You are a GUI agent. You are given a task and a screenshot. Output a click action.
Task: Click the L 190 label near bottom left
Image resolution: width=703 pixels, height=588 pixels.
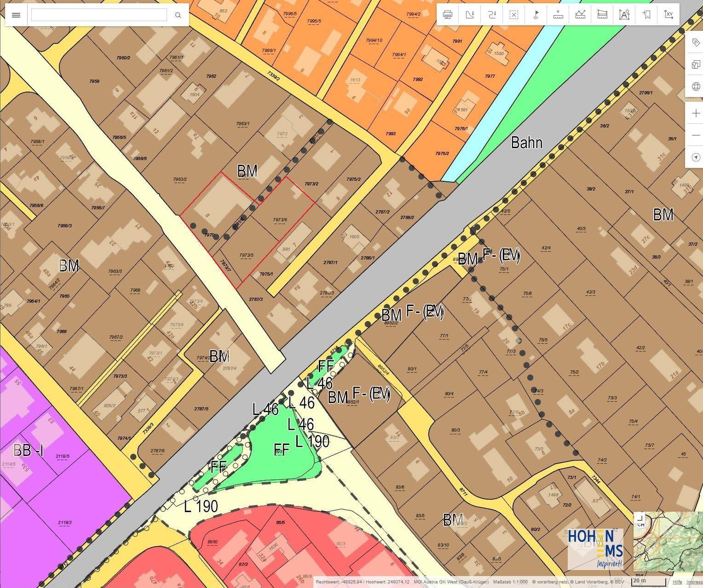pos(201,507)
